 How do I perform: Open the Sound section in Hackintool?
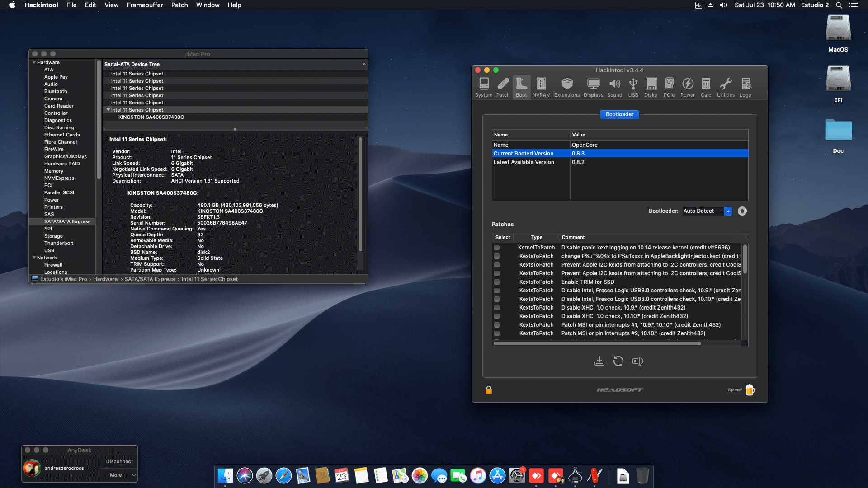coord(614,87)
